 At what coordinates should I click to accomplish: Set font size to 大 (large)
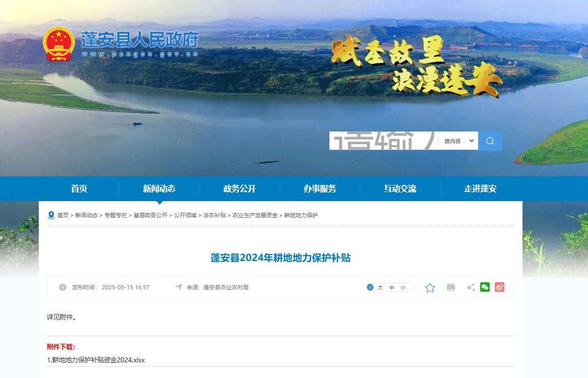click(x=380, y=288)
